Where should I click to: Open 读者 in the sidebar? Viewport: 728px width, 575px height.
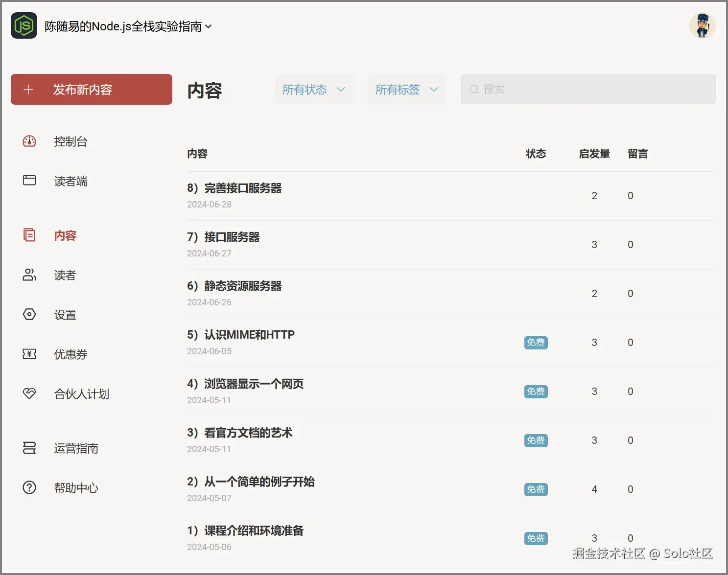65,275
